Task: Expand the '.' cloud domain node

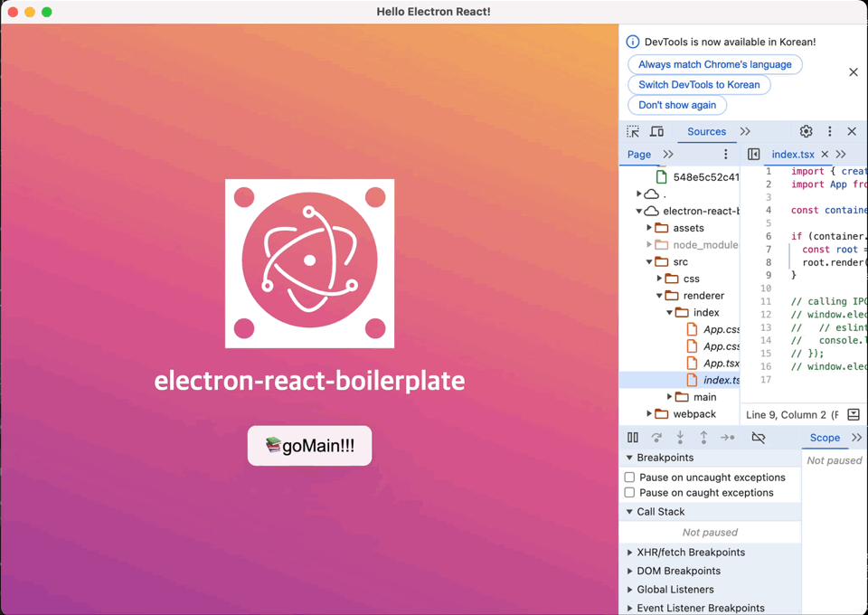Action: pos(639,194)
